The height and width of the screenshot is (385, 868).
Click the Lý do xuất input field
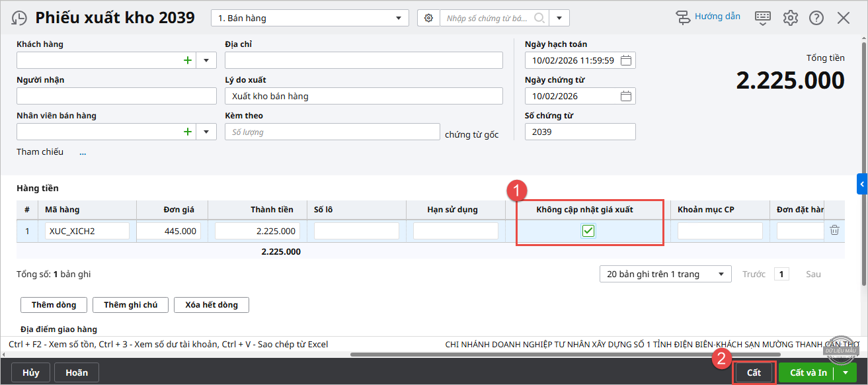click(x=364, y=96)
